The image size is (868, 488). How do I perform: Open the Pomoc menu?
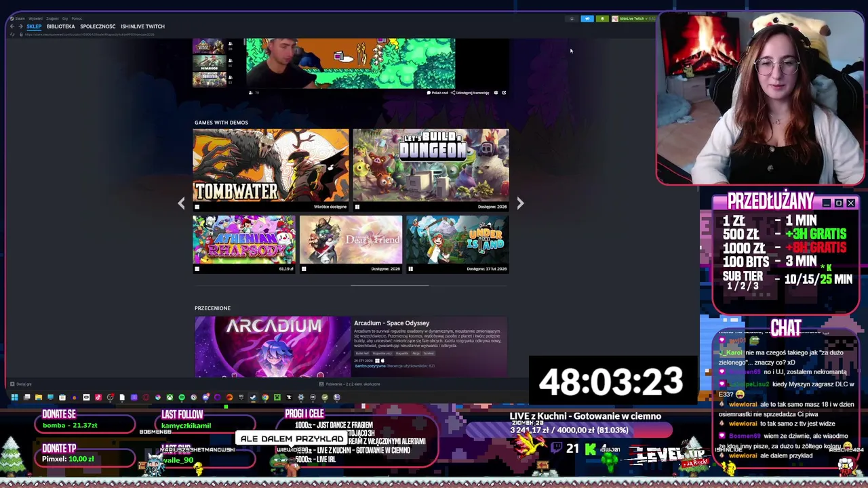point(77,19)
